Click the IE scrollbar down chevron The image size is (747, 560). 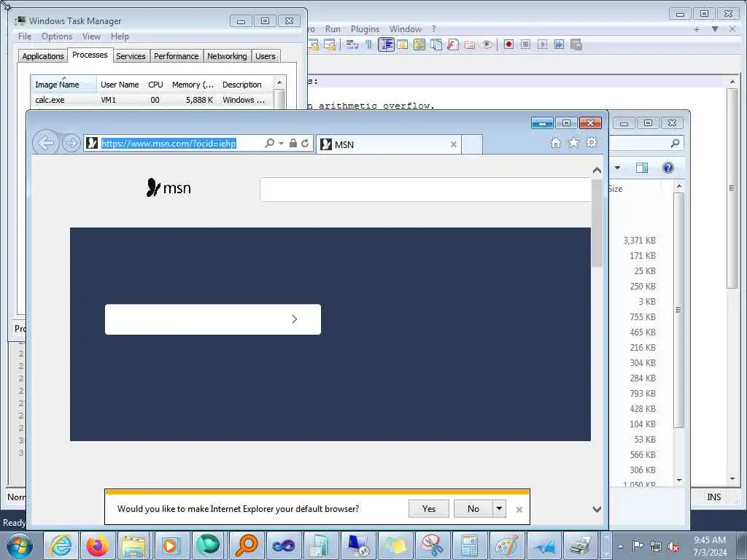coord(597,509)
